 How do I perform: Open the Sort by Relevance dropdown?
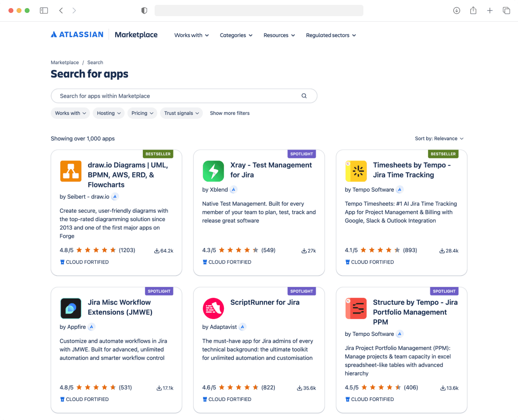439,139
